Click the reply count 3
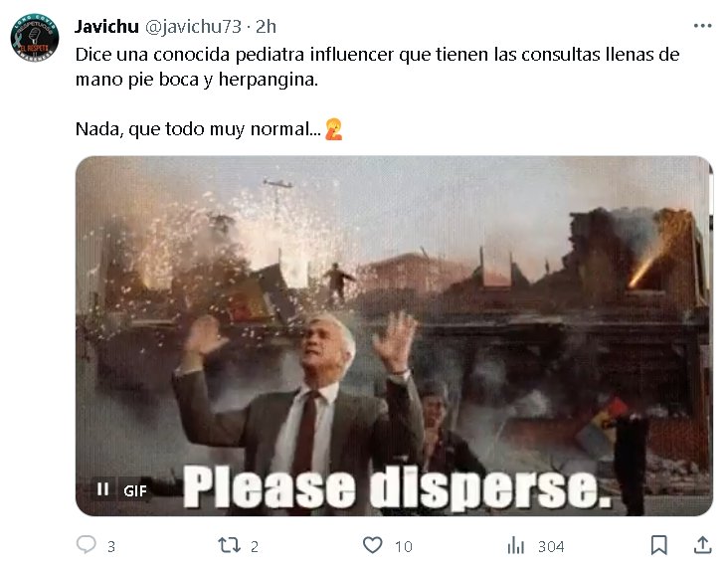Viewport: 728px width, 571px height. pos(111,547)
